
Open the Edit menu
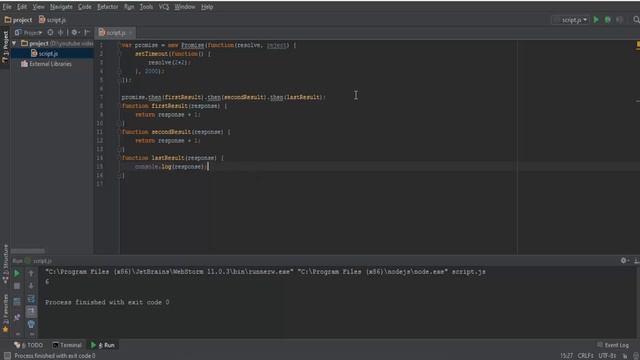(22, 7)
